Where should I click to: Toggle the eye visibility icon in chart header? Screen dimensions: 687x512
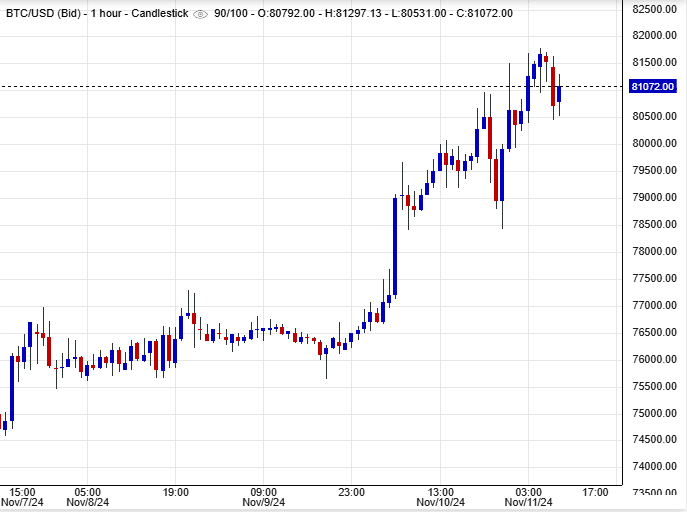(x=200, y=13)
